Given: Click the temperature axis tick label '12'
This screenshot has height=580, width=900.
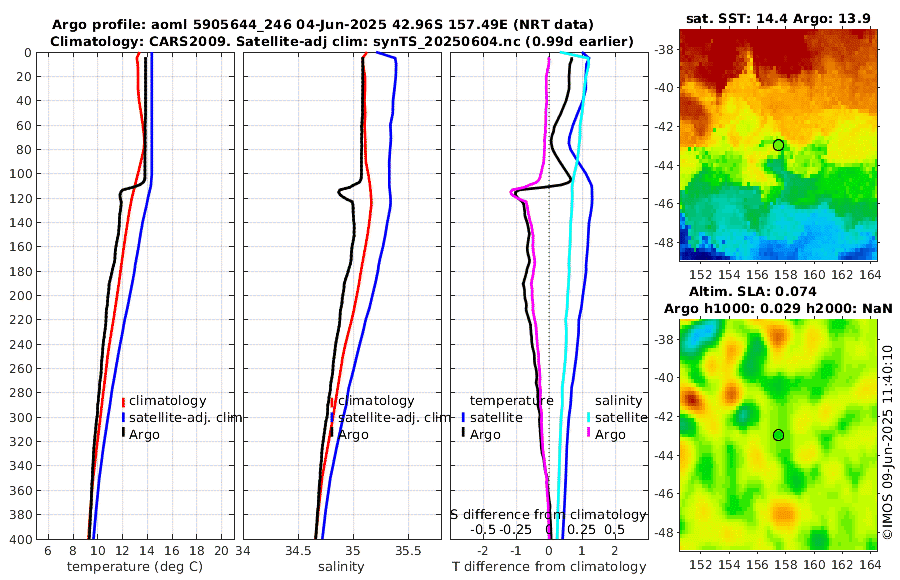Looking at the screenshot, I should coord(122,551).
